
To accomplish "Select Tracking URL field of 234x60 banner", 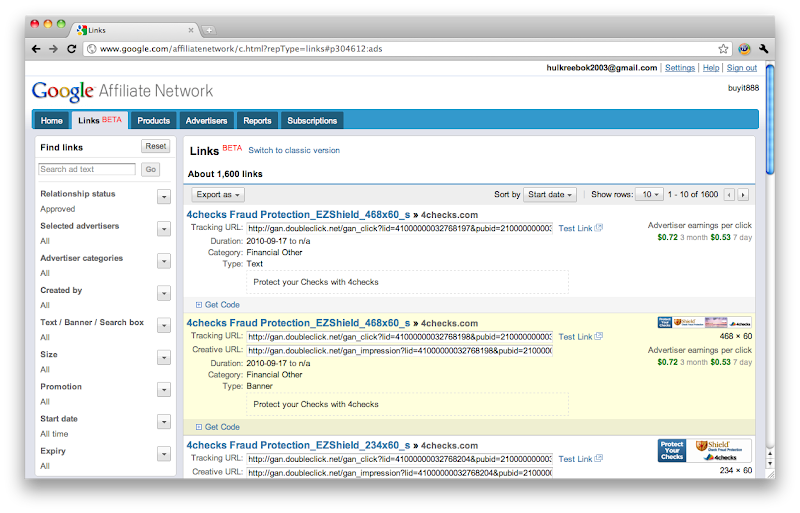I will tap(399, 459).
